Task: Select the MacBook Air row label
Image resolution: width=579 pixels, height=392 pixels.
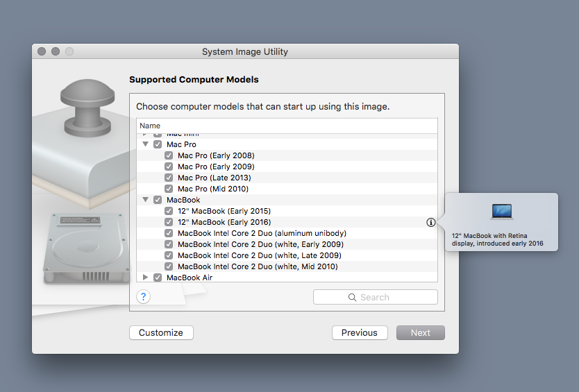Action: point(190,278)
